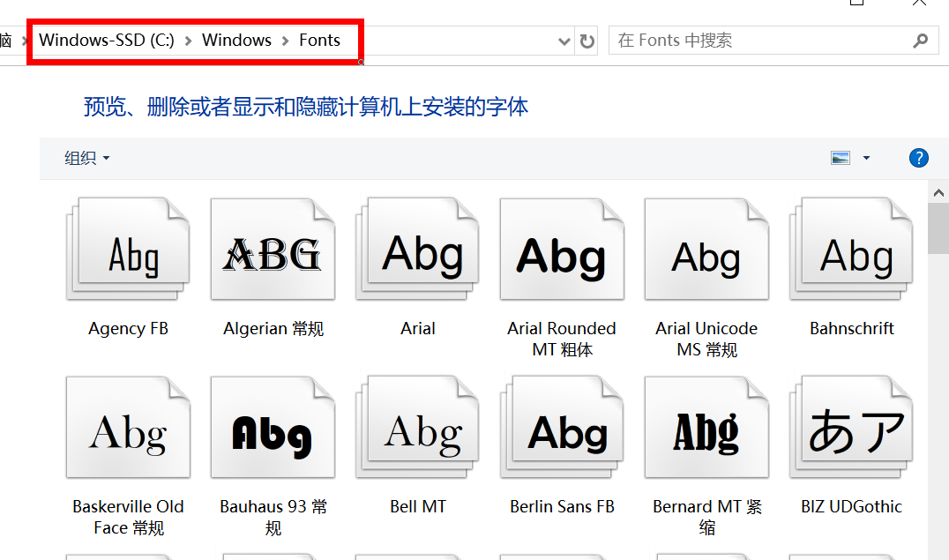Change view with the view layout icon
949x560 pixels.
840,158
